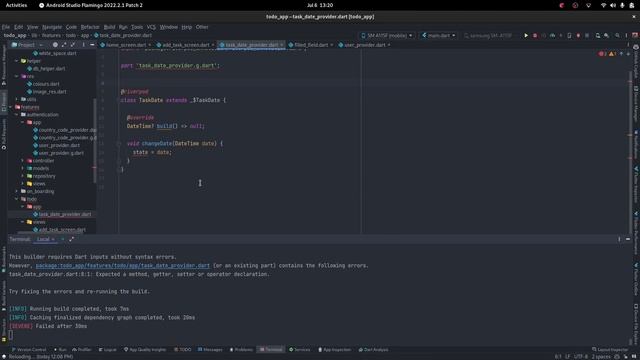Open the search everywhere magnifier in toolbar

(617, 36)
